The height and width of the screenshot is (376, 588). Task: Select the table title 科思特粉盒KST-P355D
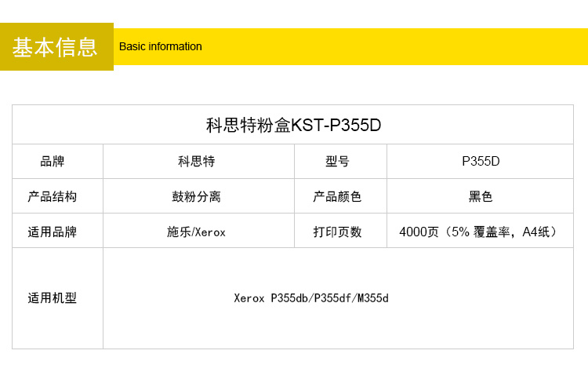tap(293, 125)
